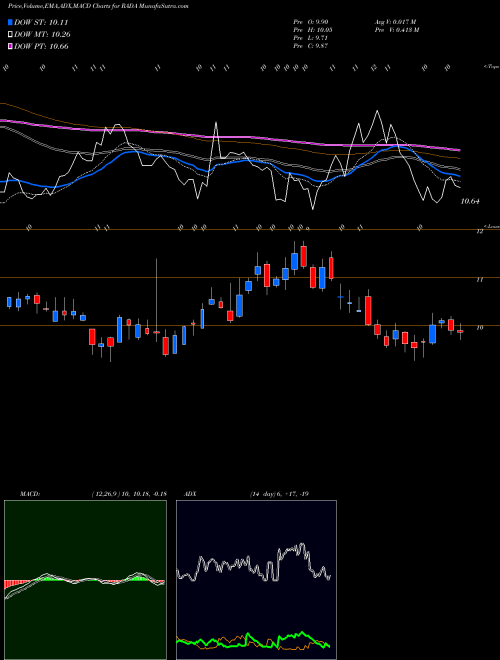
Task: Select the 'DOW MT: 10.26' legend text
Action: pyautogui.click(x=43, y=35)
